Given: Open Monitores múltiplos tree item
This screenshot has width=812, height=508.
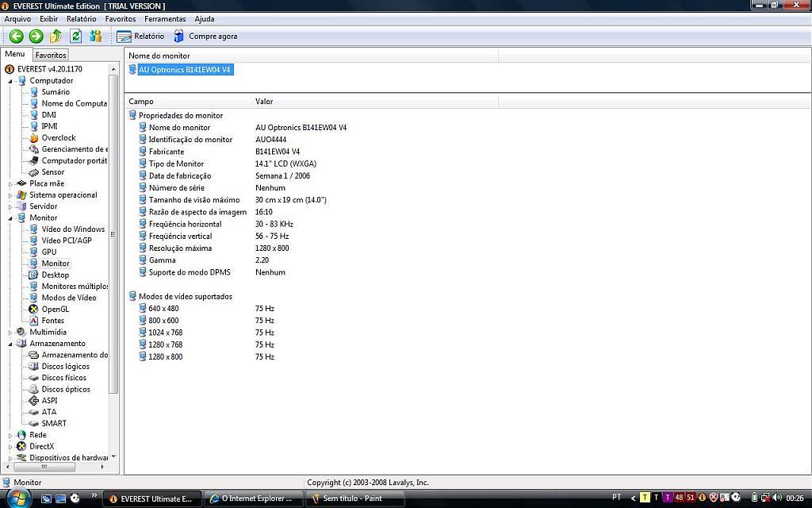Looking at the screenshot, I should tap(75, 286).
